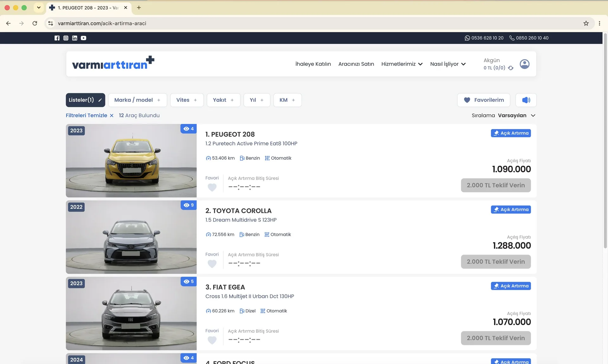Click the Açık Artırma badge on Toyota Corolla
This screenshot has width=608, height=364.
point(511,209)
